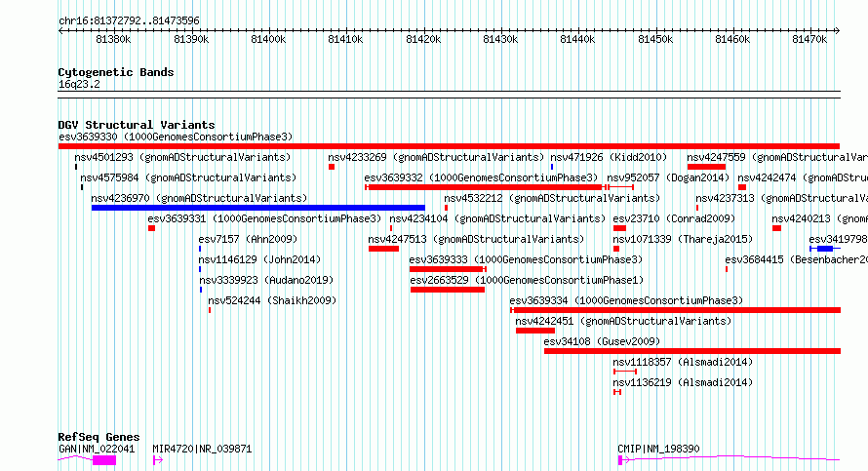Click the nsv4242451 red variant bar
868x471 pixels.
coord(535,331)
